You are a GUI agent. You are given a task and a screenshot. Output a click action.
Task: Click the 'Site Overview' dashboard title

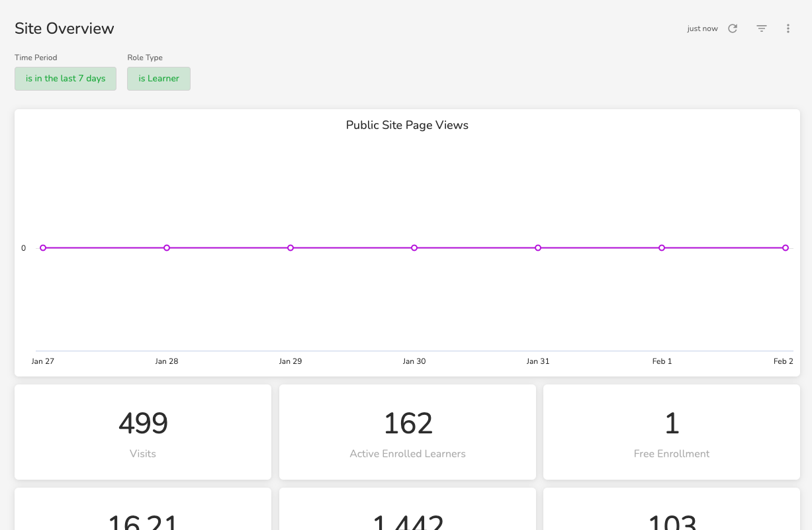click(x=64, y=28)
